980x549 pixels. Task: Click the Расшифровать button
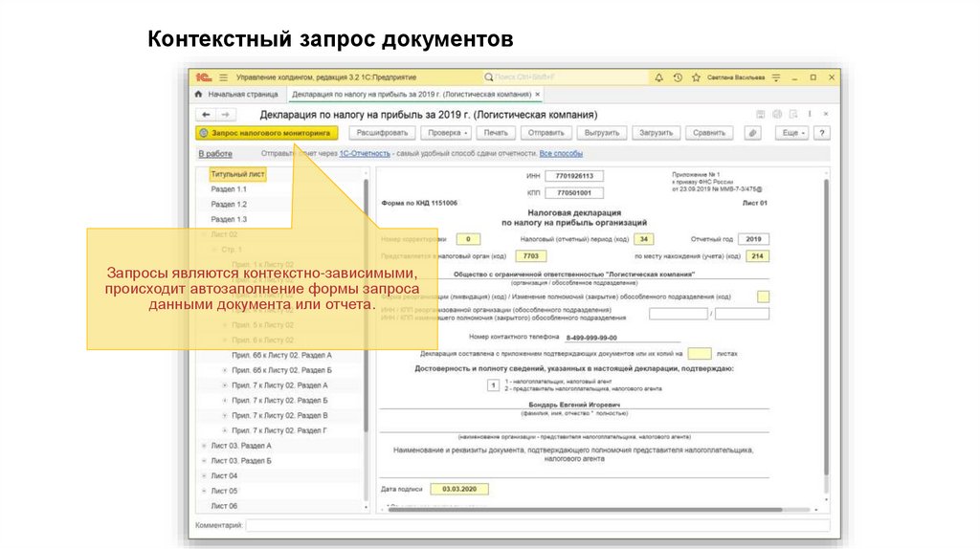(382, 133)
